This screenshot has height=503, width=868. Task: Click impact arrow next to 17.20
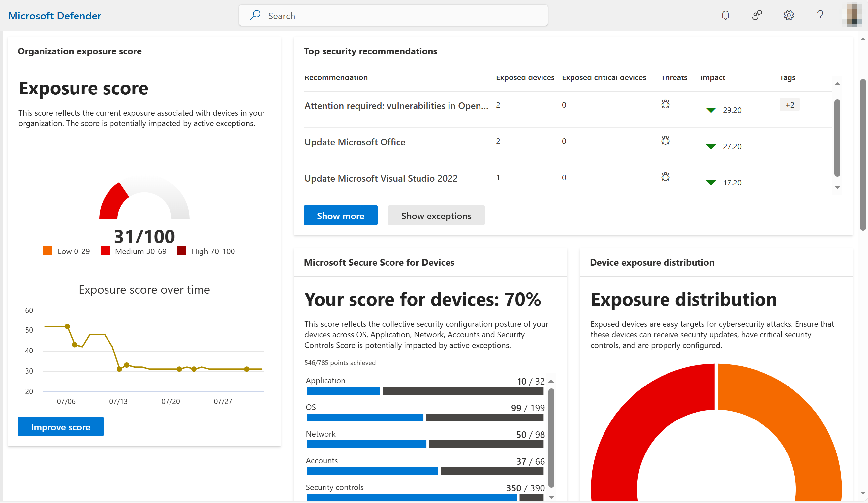(711, 183)
